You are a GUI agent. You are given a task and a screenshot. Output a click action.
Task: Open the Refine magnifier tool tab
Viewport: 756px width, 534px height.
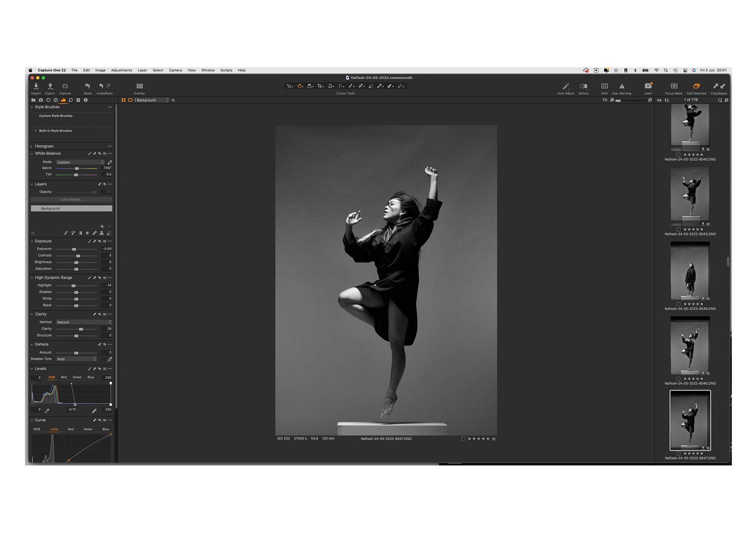(71, 100)
